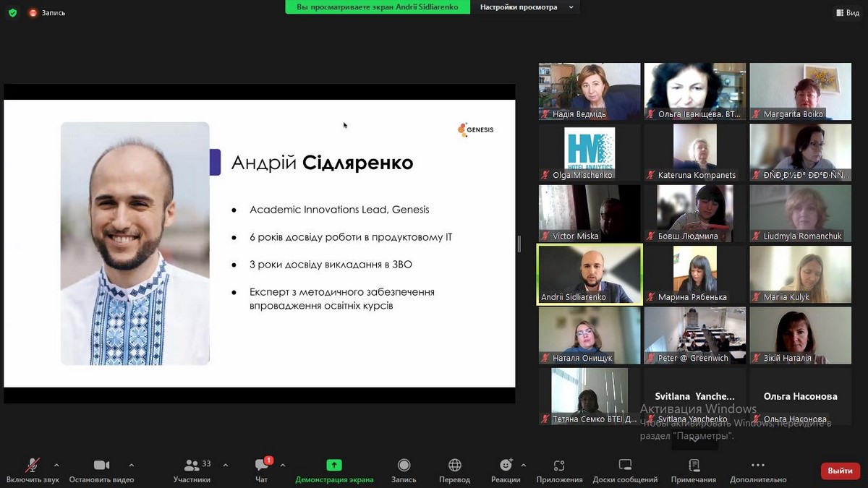
Task: Open the Translation (Перевод) globe icon
Action: click(455, 466)
